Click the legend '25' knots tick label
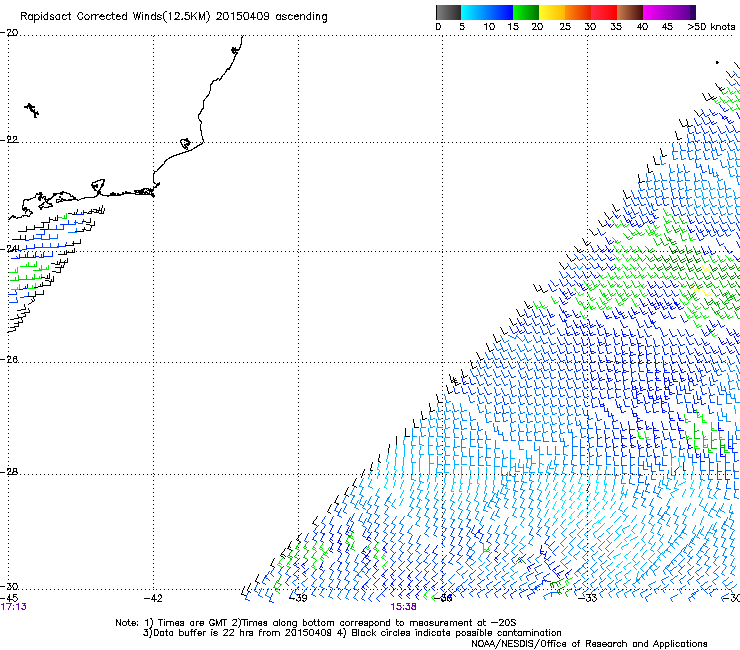Screen dimensions: 740x650 pos(565,27)
